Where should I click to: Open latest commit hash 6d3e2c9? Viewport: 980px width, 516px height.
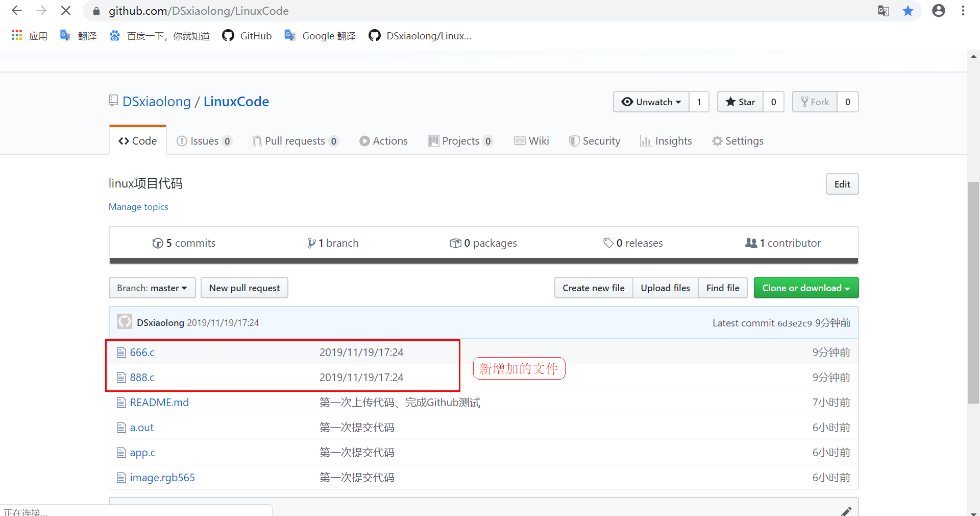[x=795, y=323]
